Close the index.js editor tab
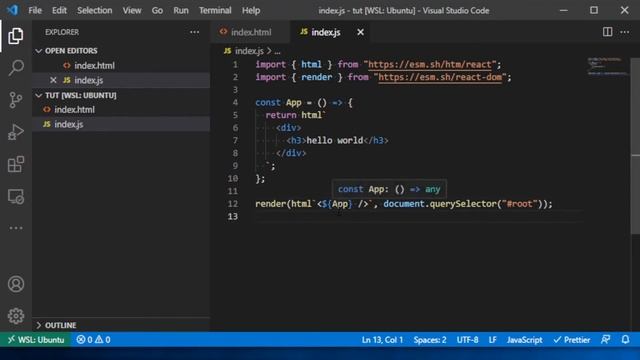This screenshot has height=360, width=640. [x=360, y=32]
